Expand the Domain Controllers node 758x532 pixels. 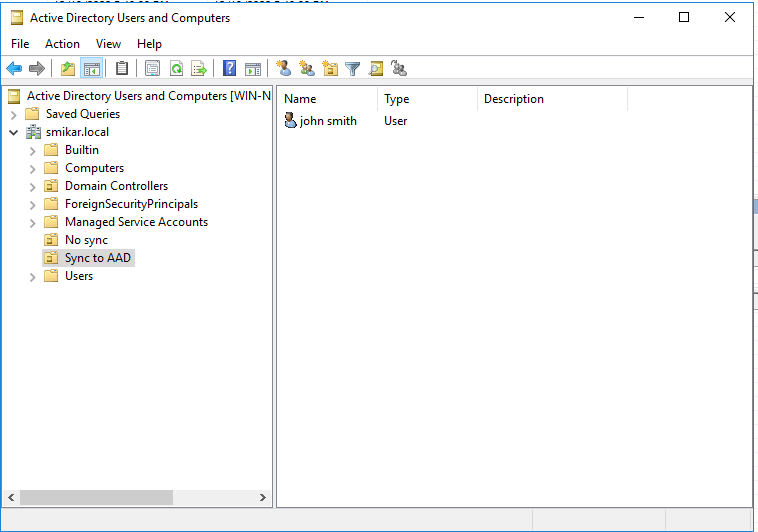pyautogui.click(x=32, y=187)
